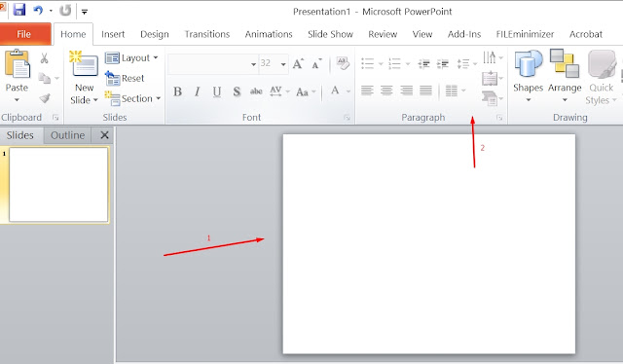
Task: Click the Columns icon
Action: (x=452, y=91)
